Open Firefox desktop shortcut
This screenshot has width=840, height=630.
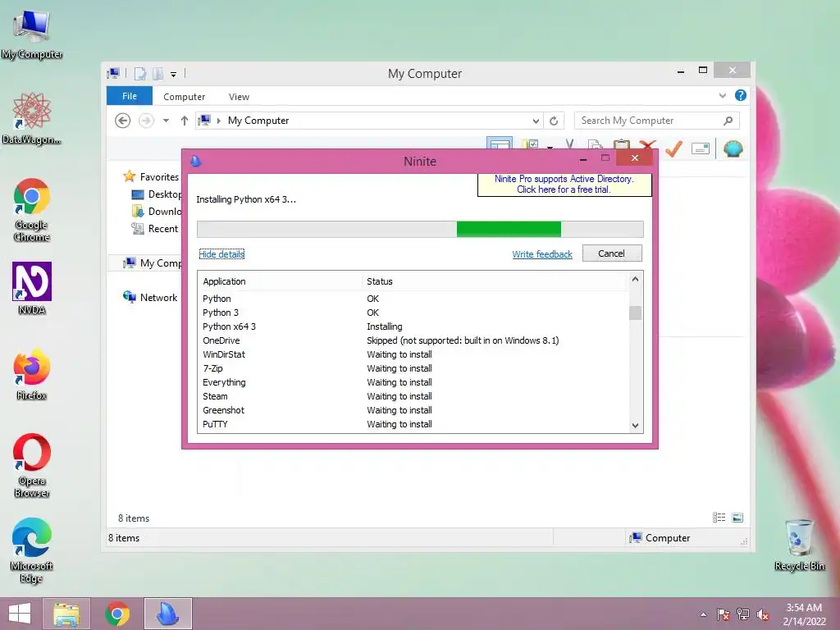tap(32, 374)
